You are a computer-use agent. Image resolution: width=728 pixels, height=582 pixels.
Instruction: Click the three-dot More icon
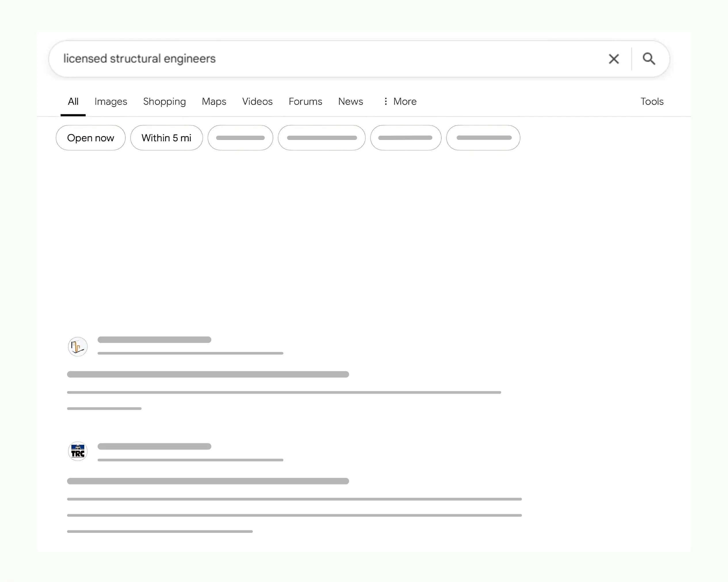click(x=386, y=101)
